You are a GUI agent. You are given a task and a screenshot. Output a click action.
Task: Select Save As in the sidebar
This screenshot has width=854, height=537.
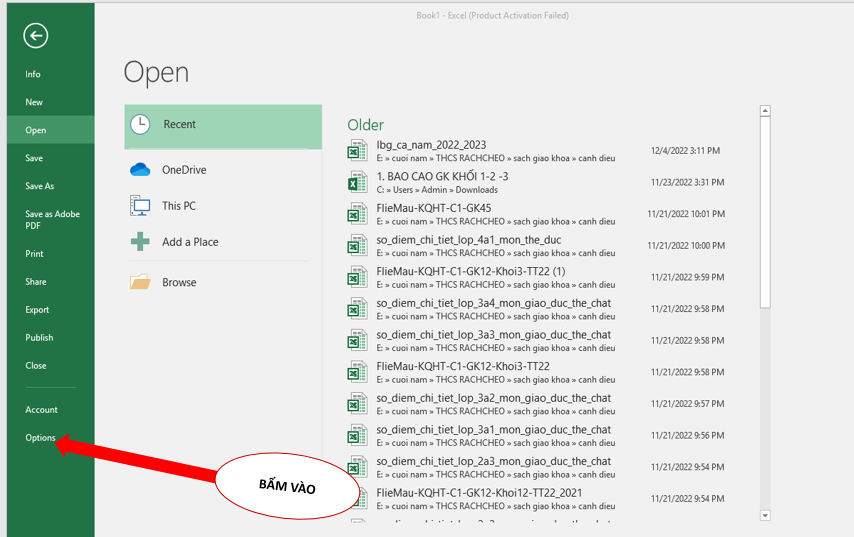40,186
